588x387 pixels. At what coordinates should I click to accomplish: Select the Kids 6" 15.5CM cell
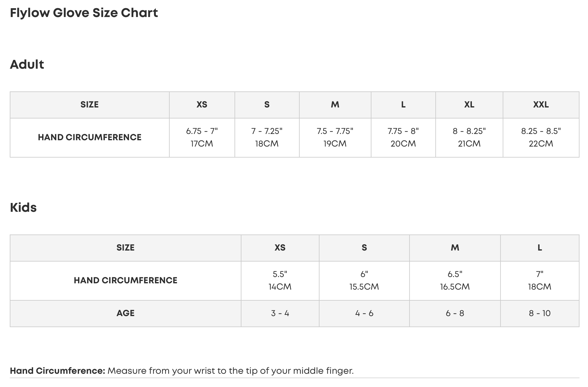[x=364, y=280]
